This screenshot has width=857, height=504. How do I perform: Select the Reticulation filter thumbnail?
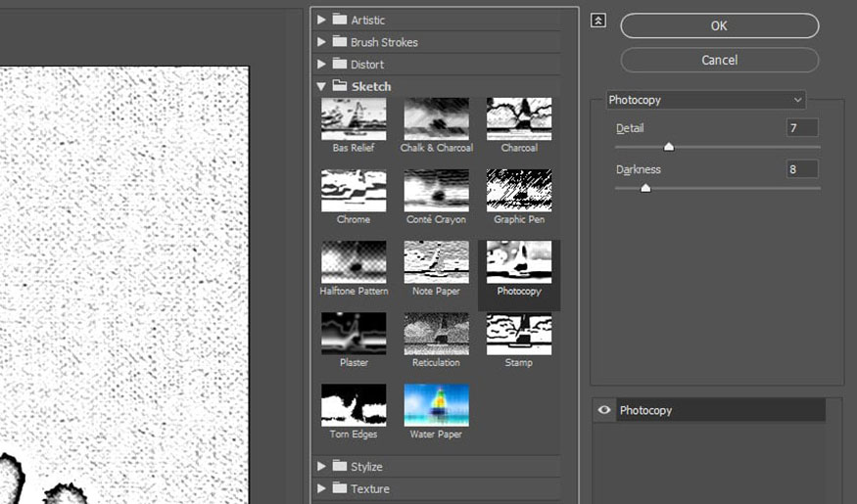click(x=436, y=334)
